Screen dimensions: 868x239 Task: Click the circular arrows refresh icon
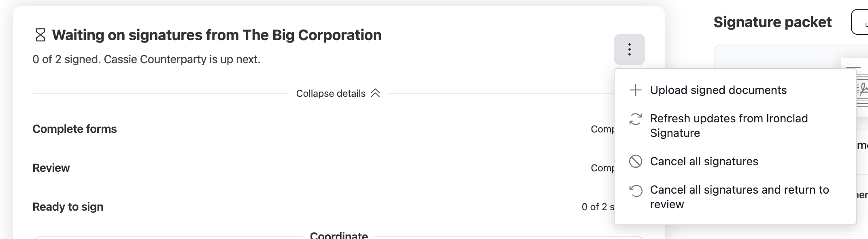click(x=636, y=119)
